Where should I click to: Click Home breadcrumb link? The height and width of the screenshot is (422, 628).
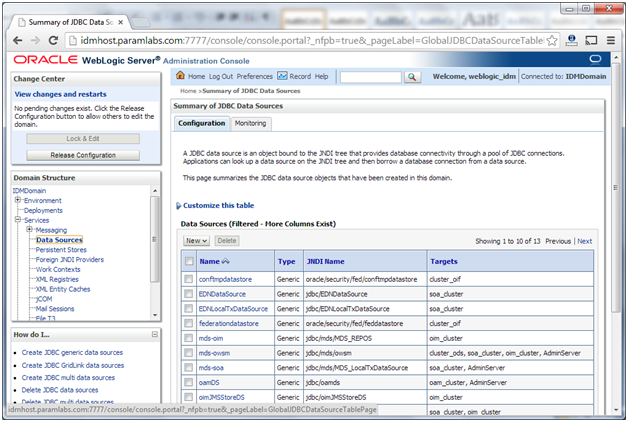(x=188, y=91)
